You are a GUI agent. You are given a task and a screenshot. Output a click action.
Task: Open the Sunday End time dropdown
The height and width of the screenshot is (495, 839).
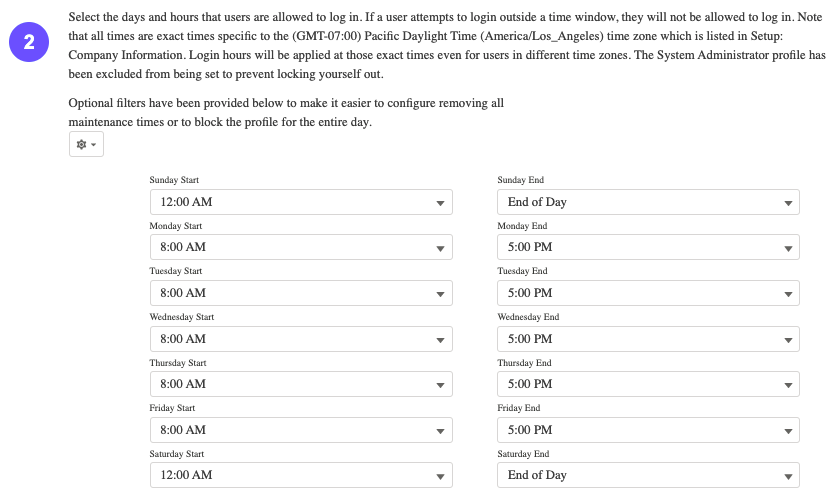pyautogui.click(x=648, y=202)
